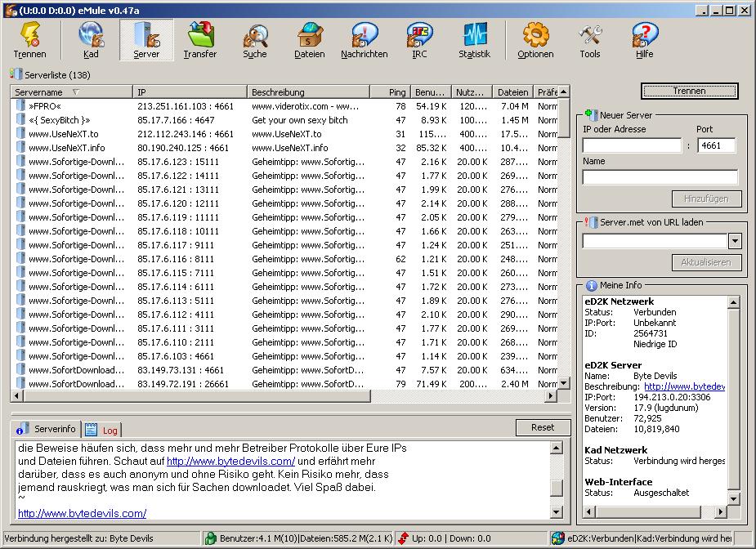Click the Benutzer value 72,925
This screenshot has width=756, height=549.
[647, 418]
